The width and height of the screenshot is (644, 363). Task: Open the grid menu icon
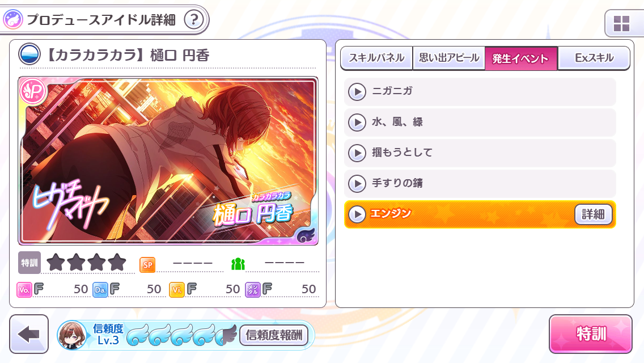tap(621, 24)
